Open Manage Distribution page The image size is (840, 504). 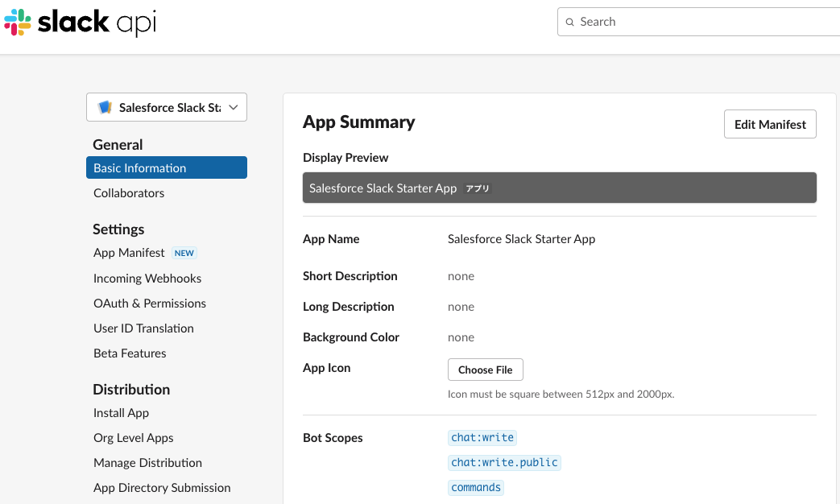click(x=147, y=463)
